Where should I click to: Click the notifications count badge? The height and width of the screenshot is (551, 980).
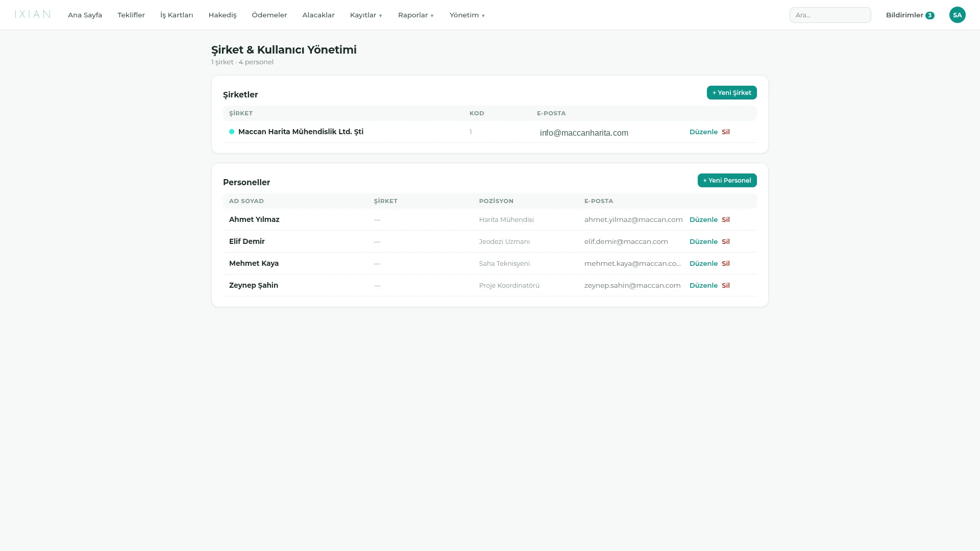click(x=929, y=15)
